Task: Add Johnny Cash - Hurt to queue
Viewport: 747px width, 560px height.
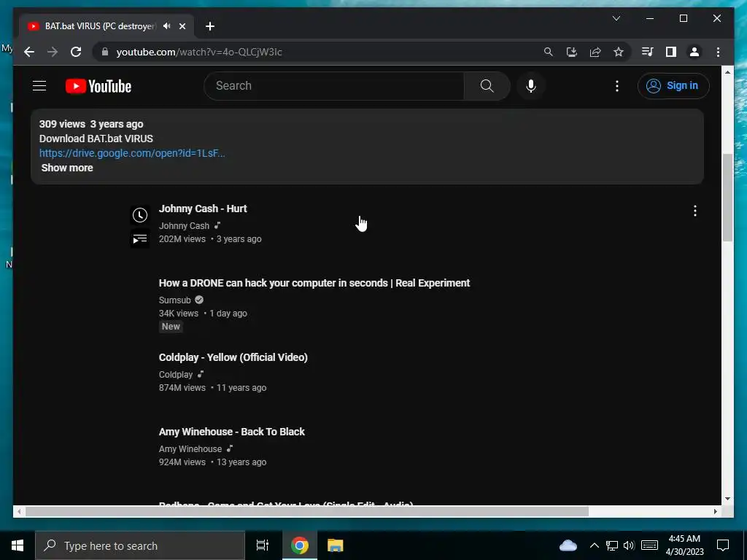Action: point(140,238)
